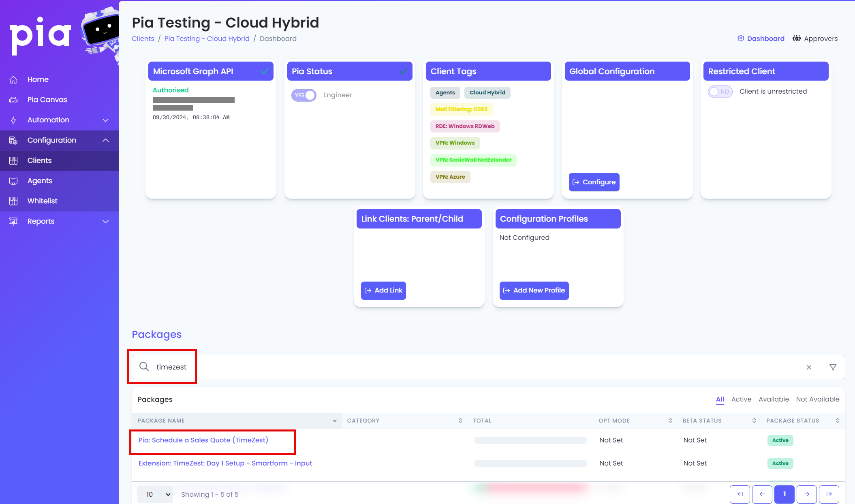Expand the Automation menu chevron
Screen dimensions: 855x504
click(x=106, y=120)
